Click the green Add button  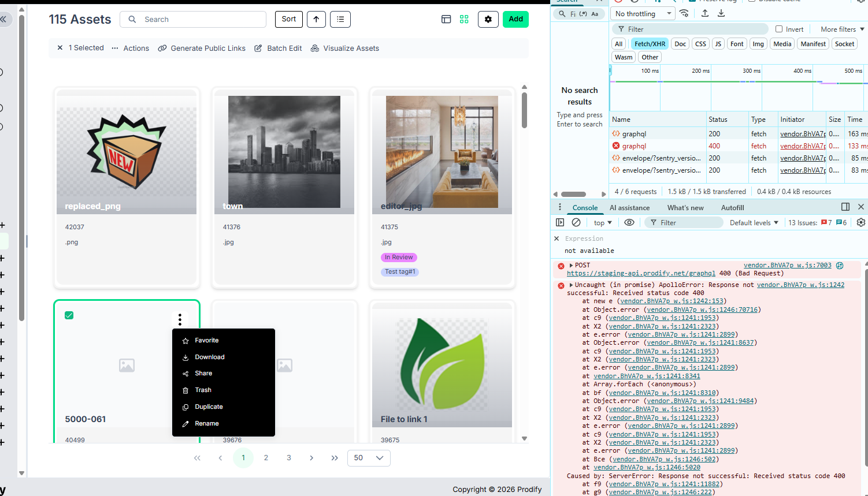tap(515, 19)
